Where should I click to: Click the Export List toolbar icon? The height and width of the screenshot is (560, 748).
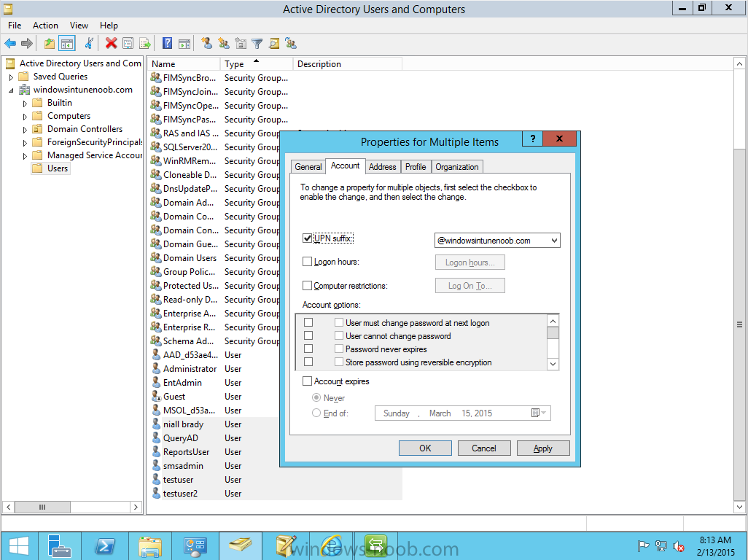click(x=145, y=44)
